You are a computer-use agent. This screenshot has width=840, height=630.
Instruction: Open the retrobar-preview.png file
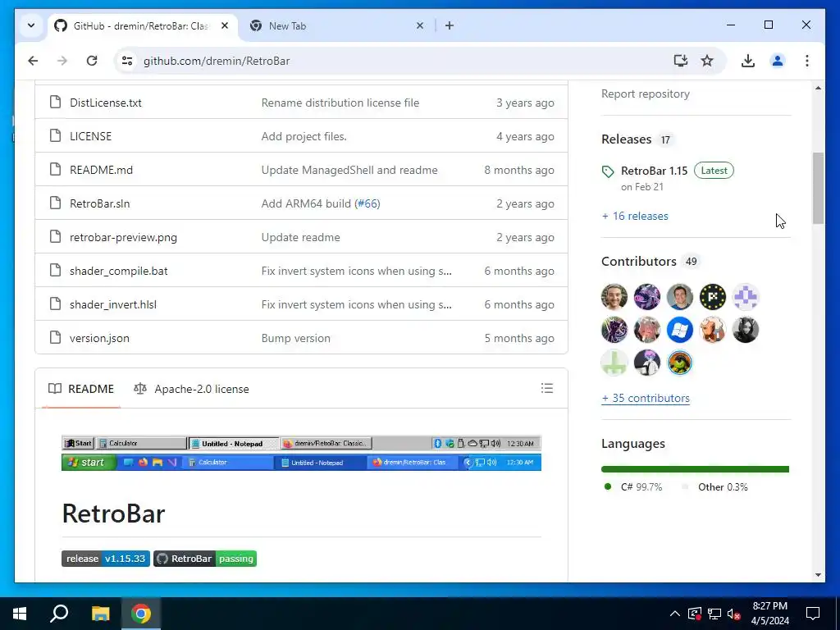click(123, 237)
